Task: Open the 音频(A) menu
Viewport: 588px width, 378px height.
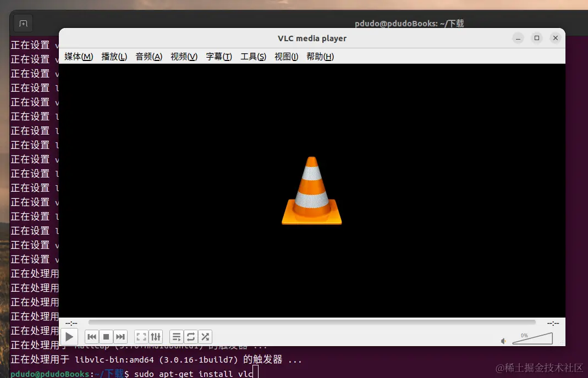Action: pyautogui.click(x=149, y=57)
